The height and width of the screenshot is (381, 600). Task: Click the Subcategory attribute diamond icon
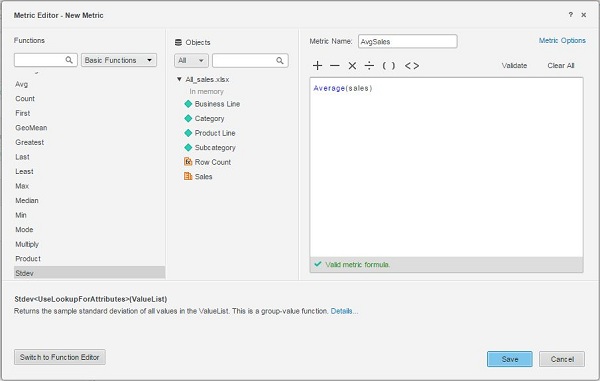(188, 147)
